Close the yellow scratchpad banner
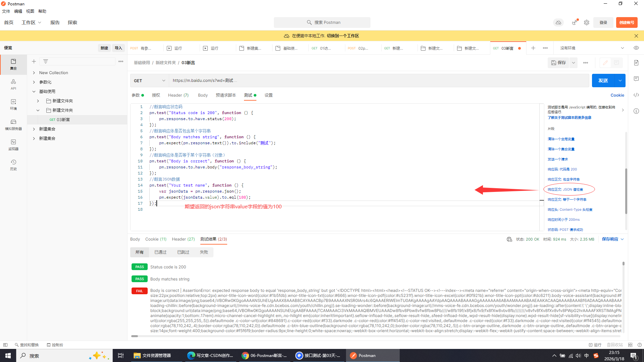 [636, 36]
